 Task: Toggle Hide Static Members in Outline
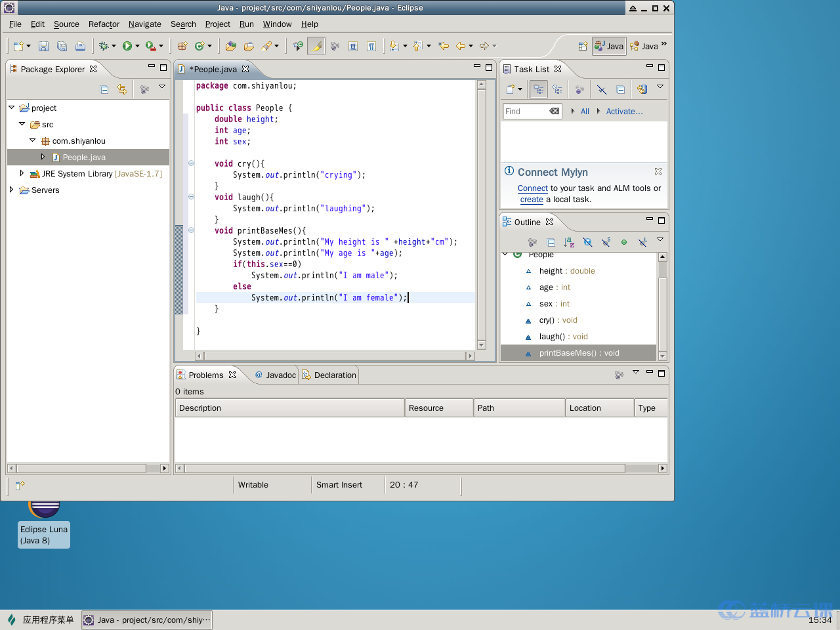coord(606,242)
